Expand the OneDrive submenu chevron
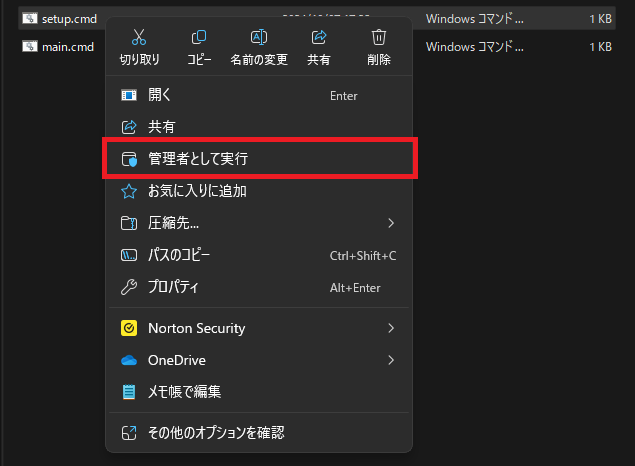 pos(391,360)
